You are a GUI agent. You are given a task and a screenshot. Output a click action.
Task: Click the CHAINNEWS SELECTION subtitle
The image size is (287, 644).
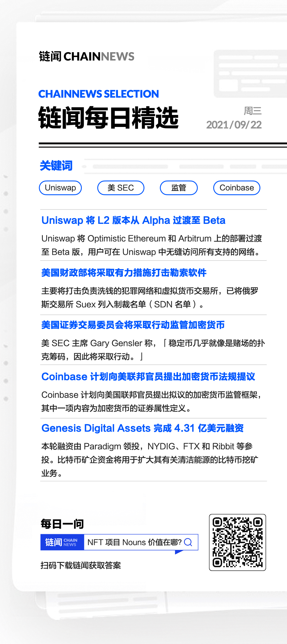coord(98,94)
